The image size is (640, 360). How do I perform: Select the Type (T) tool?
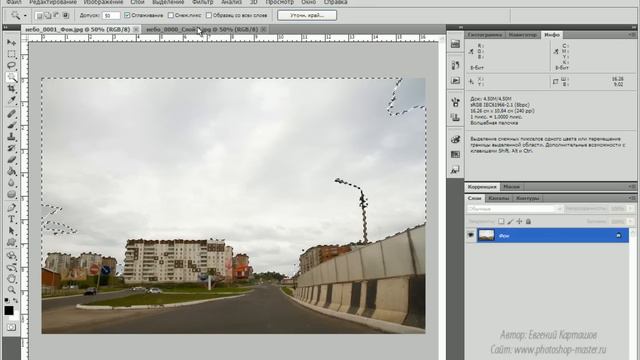point(11,219)
